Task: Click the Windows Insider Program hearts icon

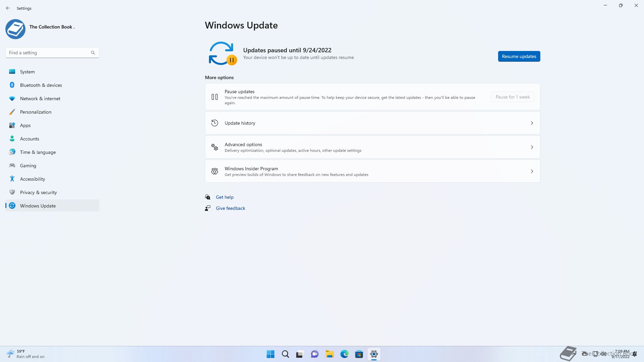Action: coord(215,171)
